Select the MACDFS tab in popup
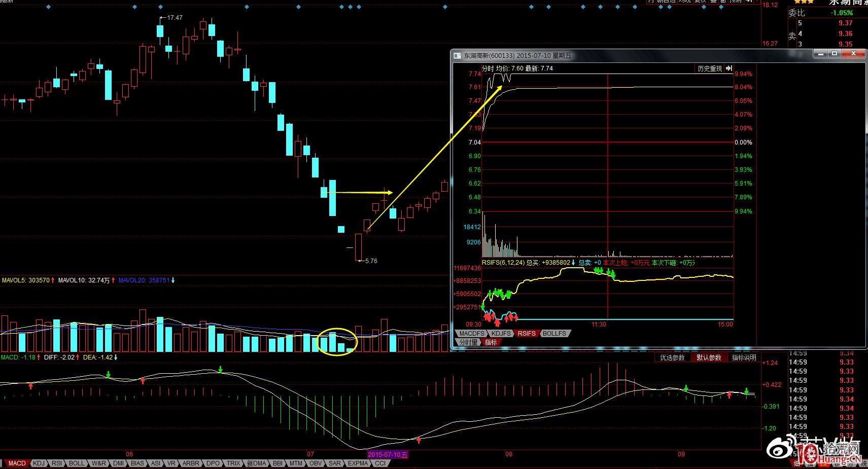The width and height of the screenshot is (868, 469). click(472, 334)
